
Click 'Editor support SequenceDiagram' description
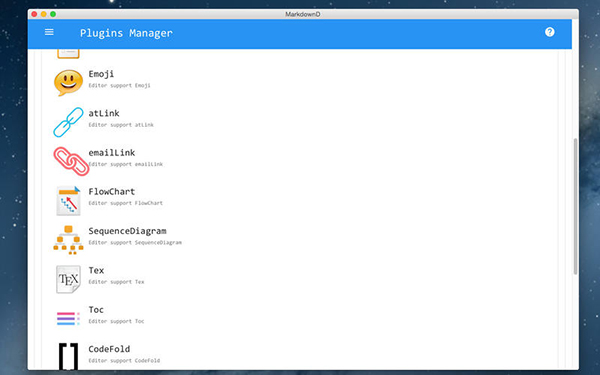pos(135,243)
